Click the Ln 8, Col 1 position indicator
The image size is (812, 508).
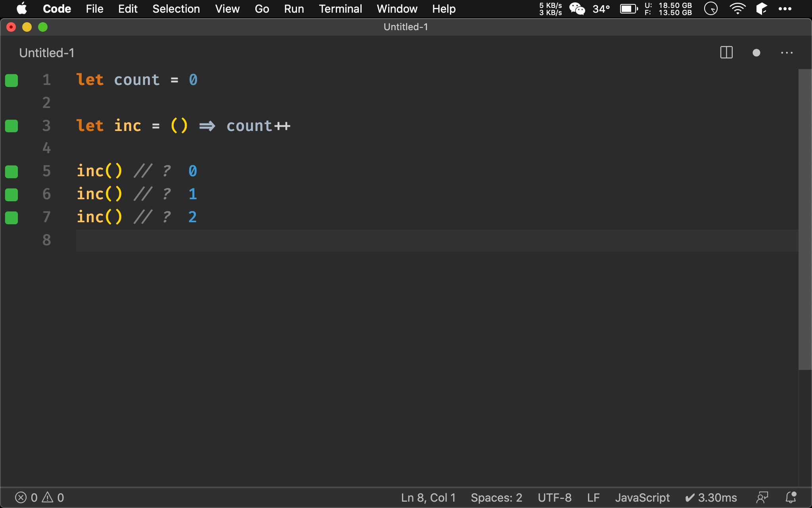click(x=428, y=497)
